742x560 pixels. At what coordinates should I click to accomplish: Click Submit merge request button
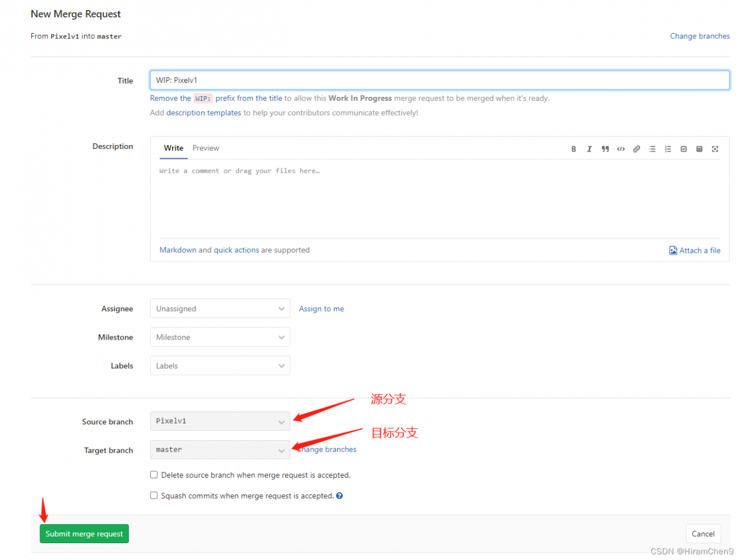[x=84, y=533]
